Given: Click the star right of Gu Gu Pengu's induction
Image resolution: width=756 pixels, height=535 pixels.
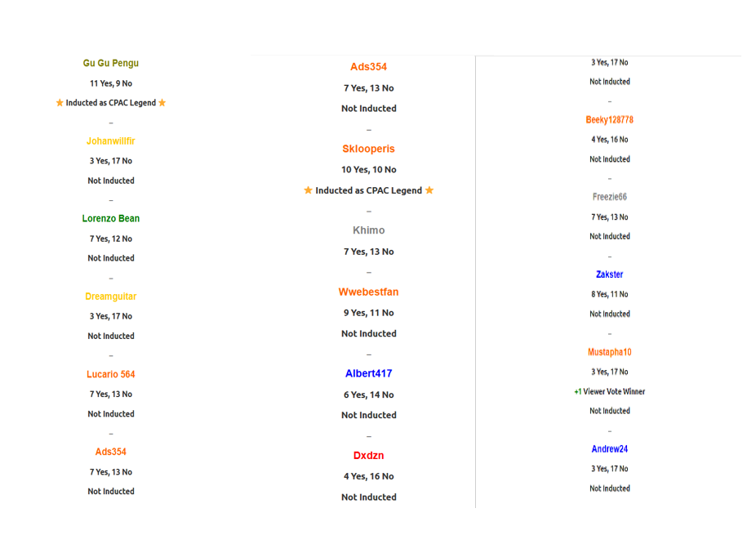Looking at the screenshot, I should (x=162, y=103).
